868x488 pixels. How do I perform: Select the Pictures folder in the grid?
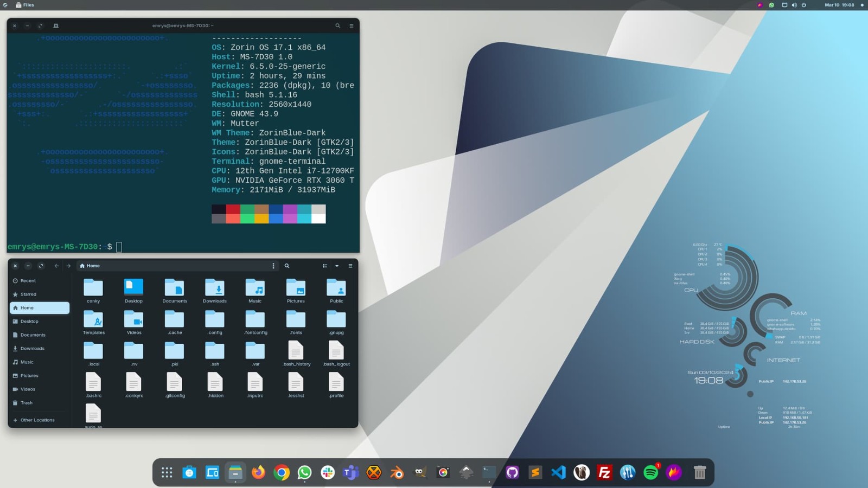296,291
